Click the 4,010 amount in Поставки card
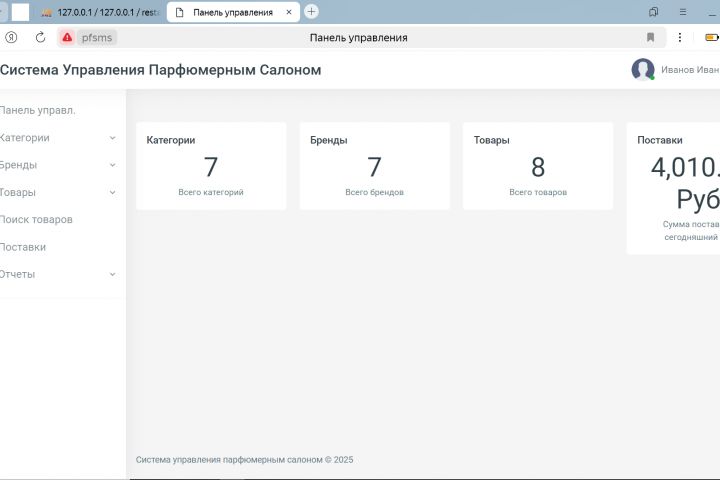Image resolution: width=720 pixels, height=480 pixels. coord(685,167)
